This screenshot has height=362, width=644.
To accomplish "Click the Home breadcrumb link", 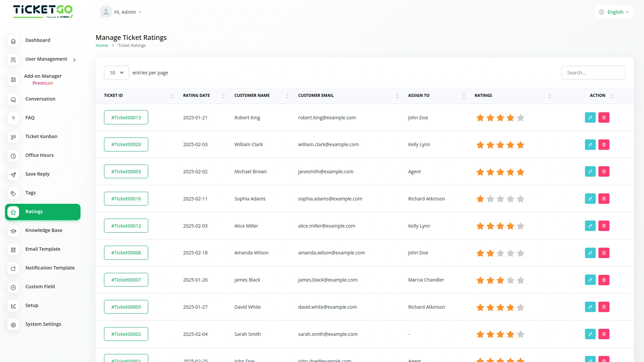I will [102, 46].
